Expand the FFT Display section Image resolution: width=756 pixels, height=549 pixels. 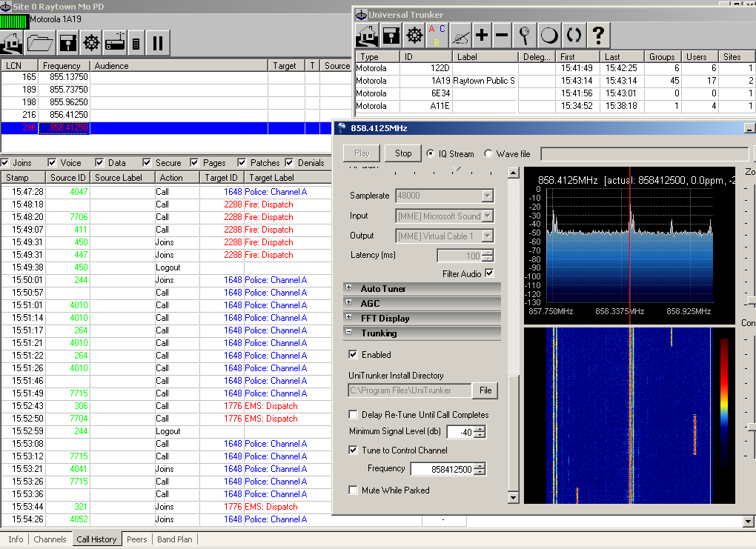(x=348, y=317)
